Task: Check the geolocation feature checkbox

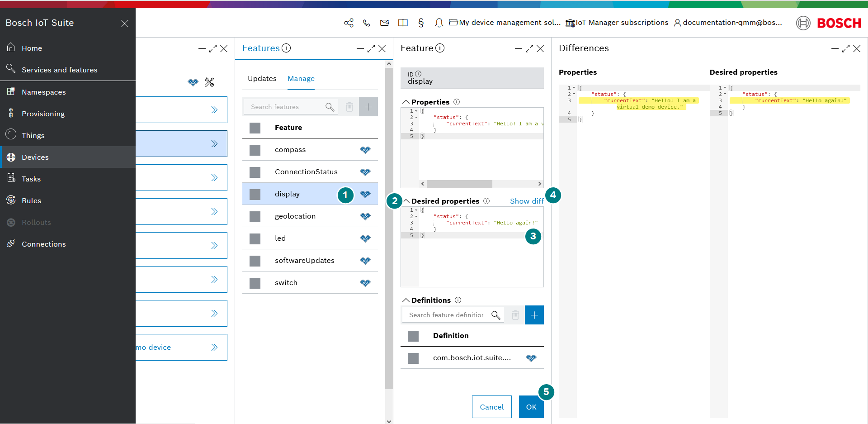Action: click(x=255, y=216)
